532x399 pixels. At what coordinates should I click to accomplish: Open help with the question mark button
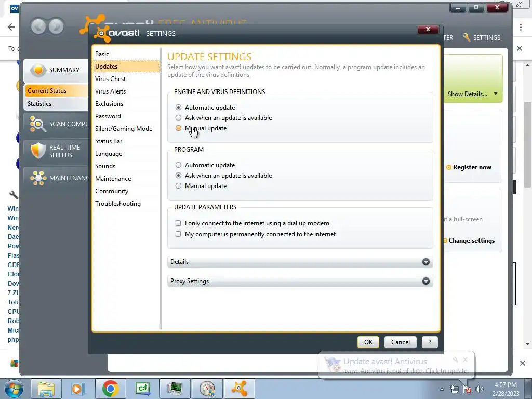(430, 342)
